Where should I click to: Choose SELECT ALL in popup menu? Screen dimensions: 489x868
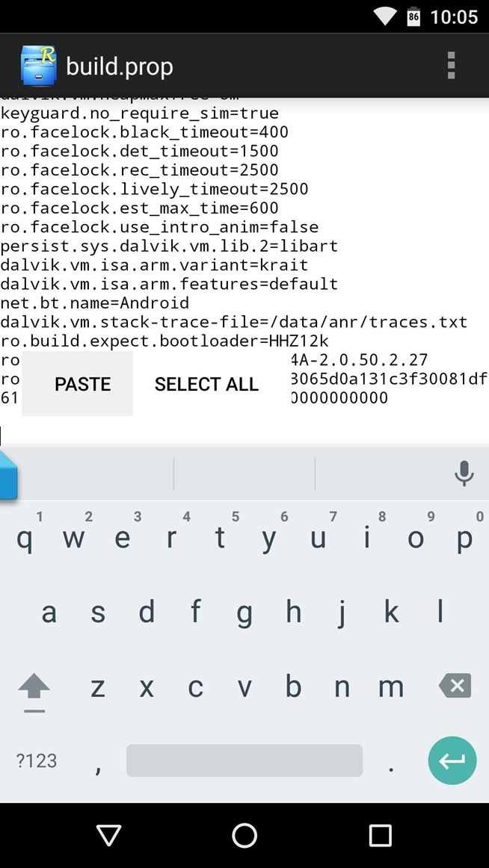coord(206,384)
